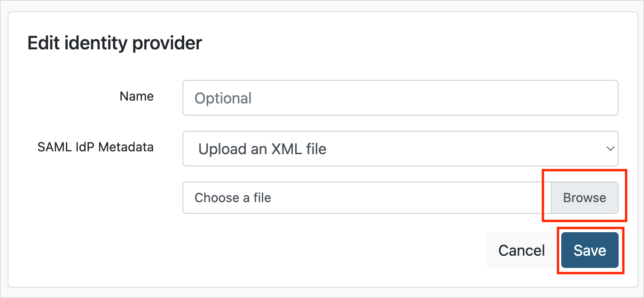Click the 'Edit identity provider' heading
Viewport: 644px width, 298px height.
115,43
